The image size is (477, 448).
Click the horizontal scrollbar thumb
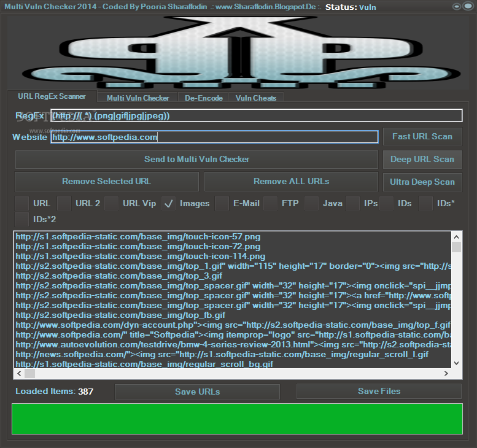(x=30, y=374)
